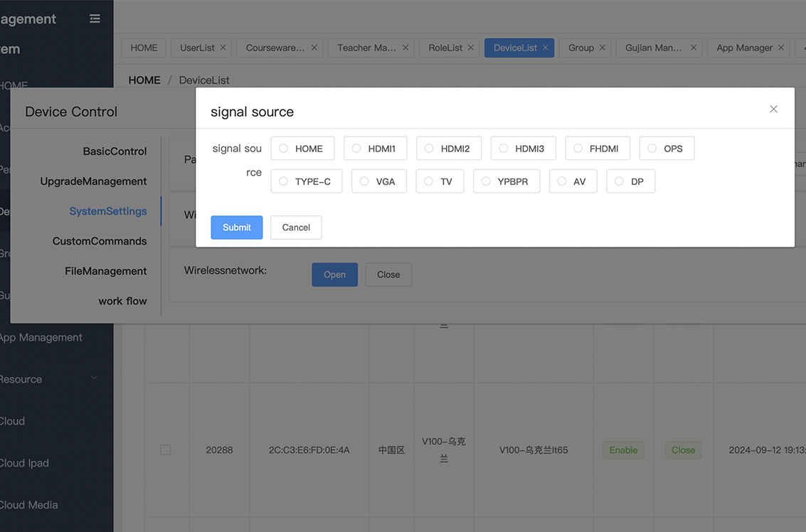Click device name V100-乌克兰lt65
This screenshot has width=806, height=532.
pos(534,449)
